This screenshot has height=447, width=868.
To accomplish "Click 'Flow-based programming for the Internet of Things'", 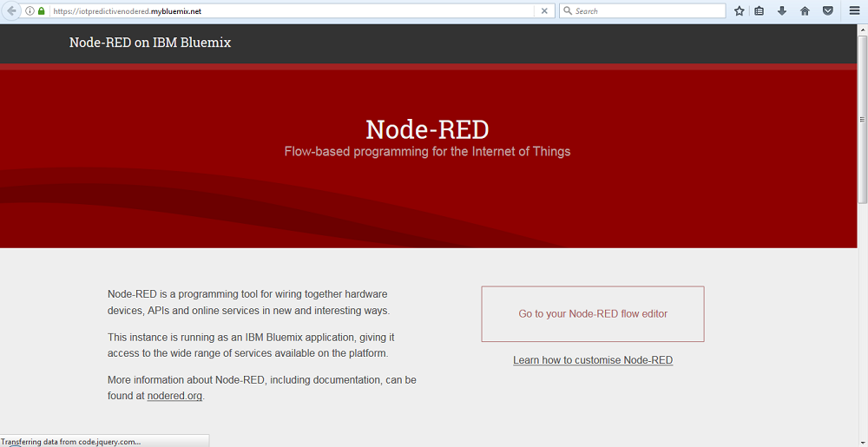I will [x=427, y=151].
